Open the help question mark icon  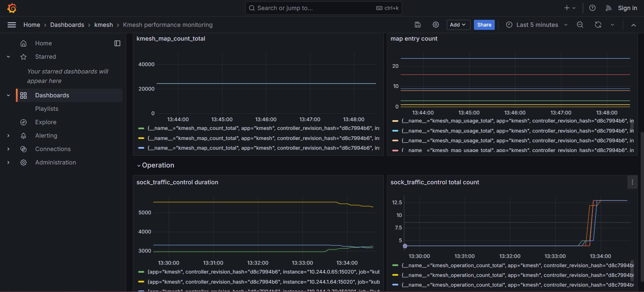point(592,8)
